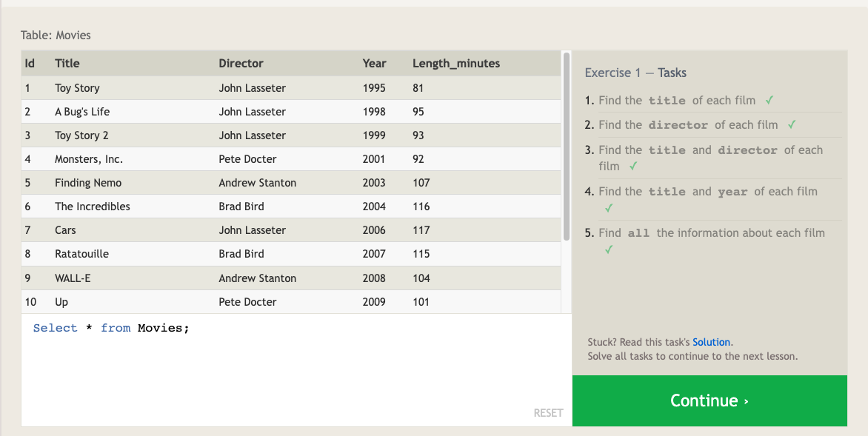868x436 pixels.
Task: Click the checkmark under the title and year task
Action: click(609, 208)
